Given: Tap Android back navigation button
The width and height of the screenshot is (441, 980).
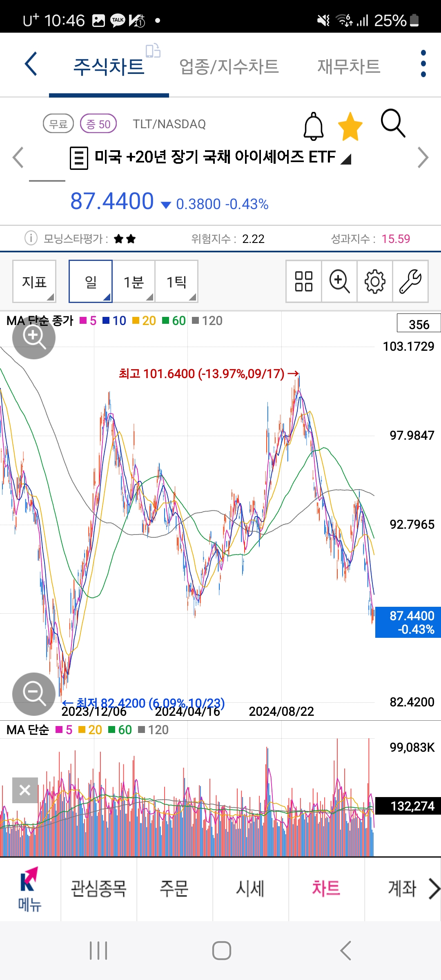Looking at the screenshot, I should (345, 951).
